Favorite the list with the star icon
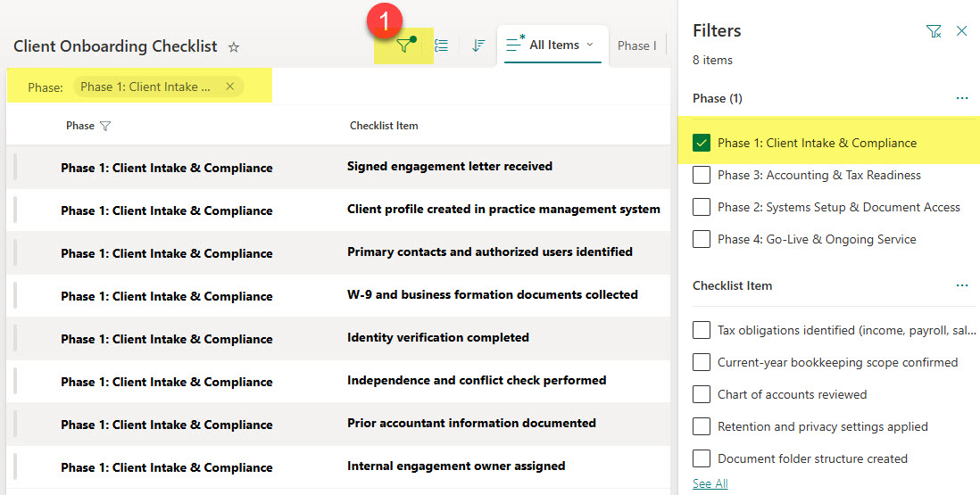The width and height of the screenshot is (980, 495). (x=234, y=46)
